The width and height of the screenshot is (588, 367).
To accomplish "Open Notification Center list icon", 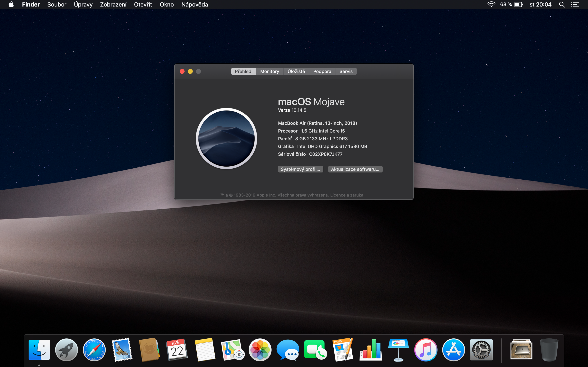I will tap(575, 5).
